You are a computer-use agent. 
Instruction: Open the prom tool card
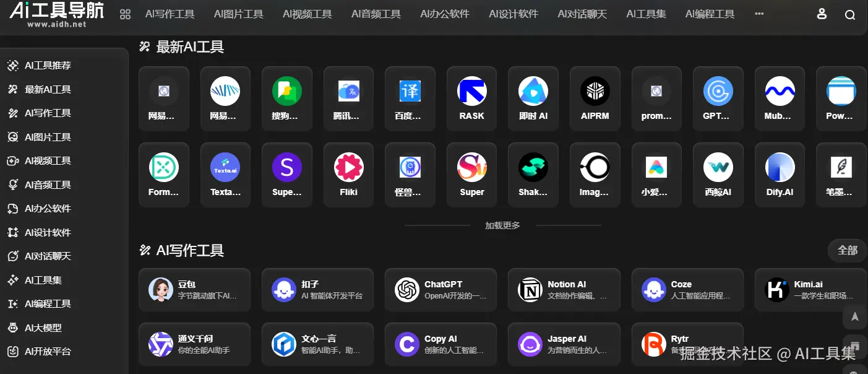pyautogui.click(x=656, y=98)
